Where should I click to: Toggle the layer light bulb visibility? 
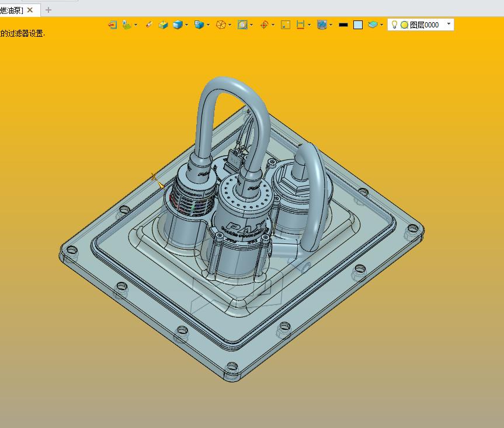pos(394,25)
